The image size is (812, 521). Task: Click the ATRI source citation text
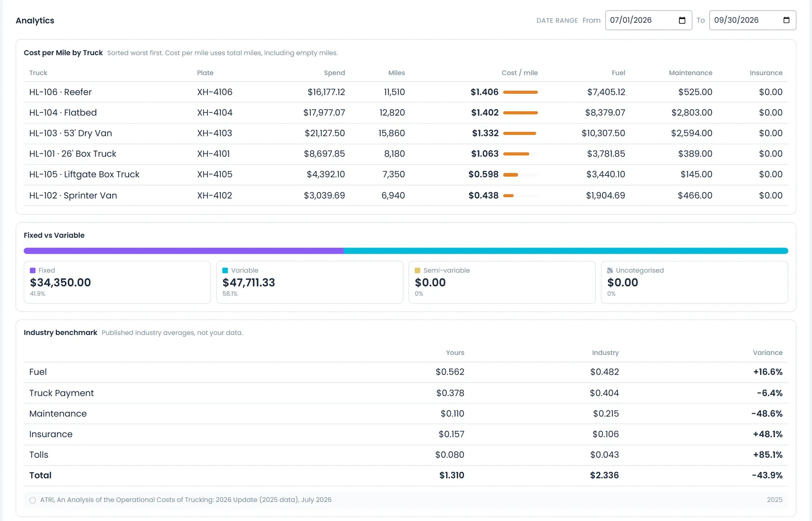pos(186,500)
